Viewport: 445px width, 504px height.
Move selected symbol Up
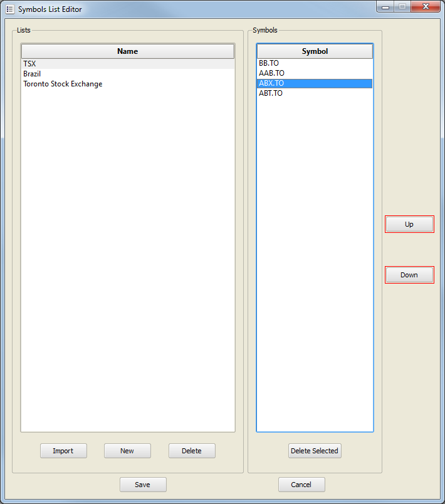tap(409, 224)
